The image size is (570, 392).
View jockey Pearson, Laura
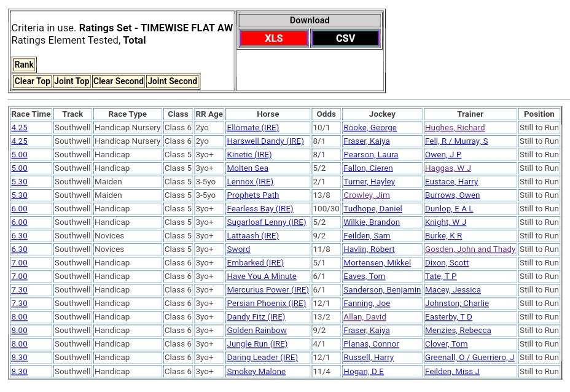click(370, 155)
